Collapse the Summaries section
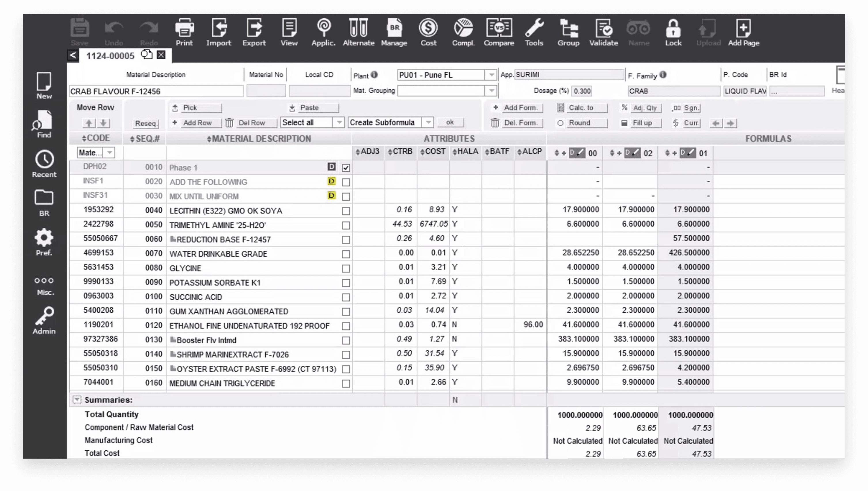 77,400
